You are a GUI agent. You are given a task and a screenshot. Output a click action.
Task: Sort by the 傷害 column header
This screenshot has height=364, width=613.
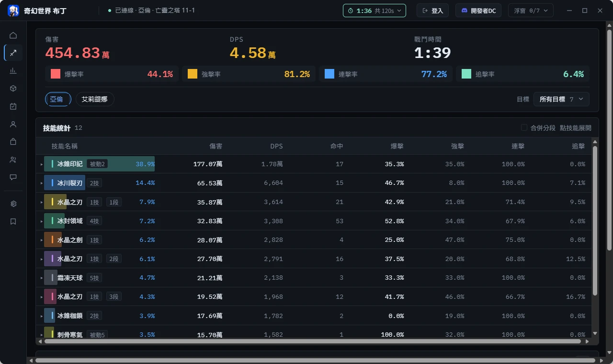point(216,146)
